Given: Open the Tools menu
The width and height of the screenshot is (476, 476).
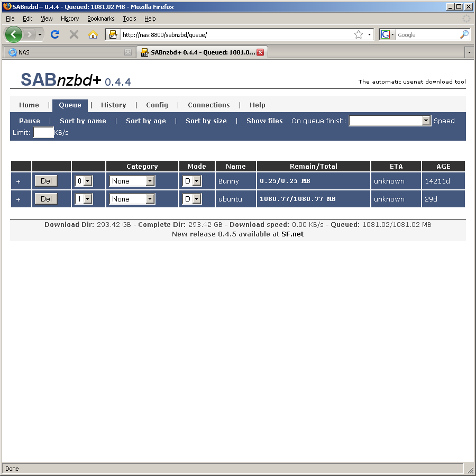Looking at the screenshot, I should pos(130,19).
